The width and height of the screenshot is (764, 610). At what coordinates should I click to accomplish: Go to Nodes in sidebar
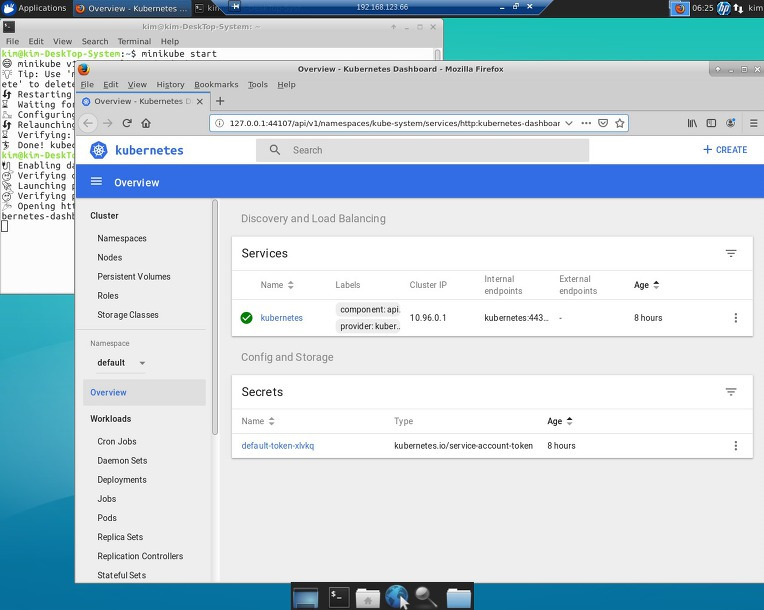110,257
